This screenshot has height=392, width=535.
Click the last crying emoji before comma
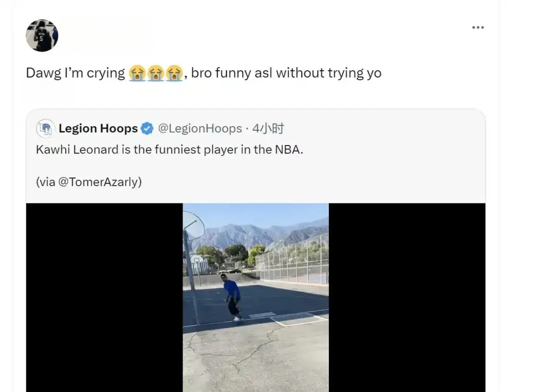pyautogui.click(x=174, y=73)
